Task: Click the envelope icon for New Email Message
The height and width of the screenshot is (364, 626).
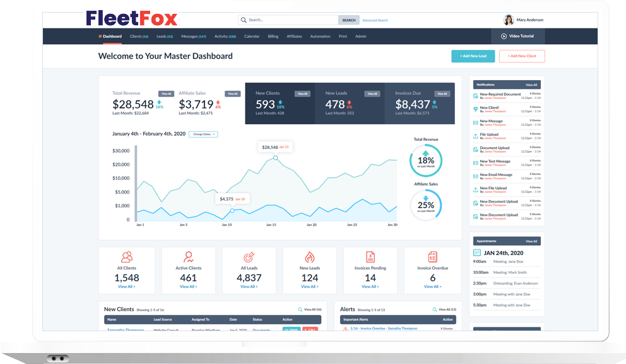Action: coord(475,177)
